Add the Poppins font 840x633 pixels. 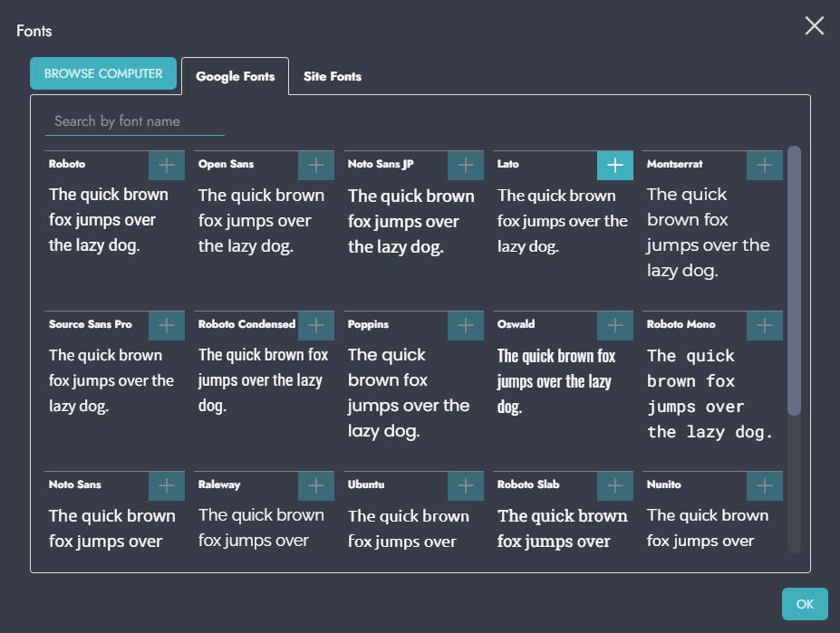pyautogui.click(x=465, y=325)
